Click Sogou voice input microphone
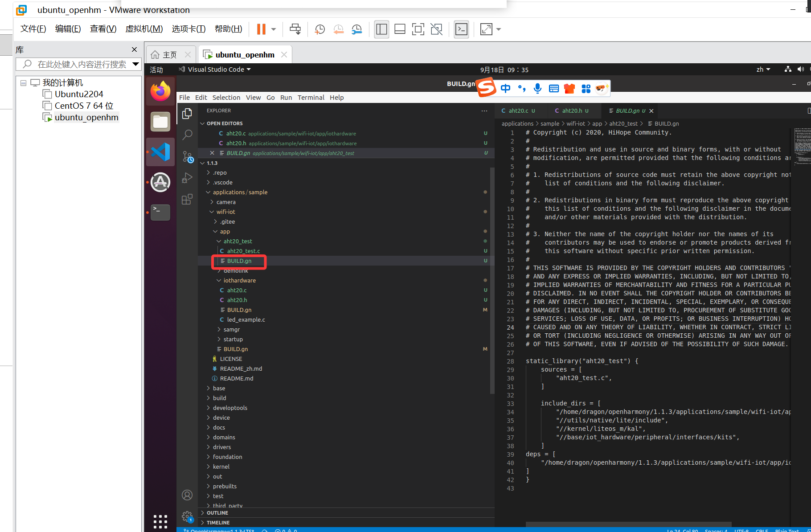 tap(538, 88)
